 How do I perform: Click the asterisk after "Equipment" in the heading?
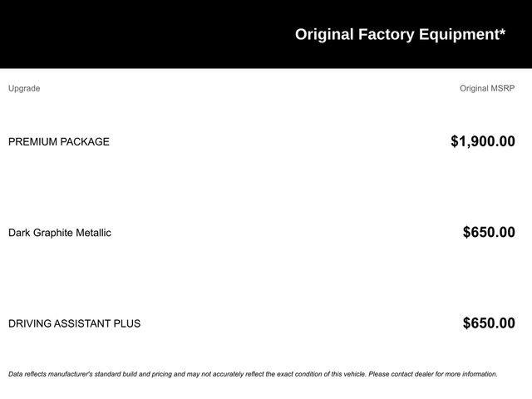502,32
